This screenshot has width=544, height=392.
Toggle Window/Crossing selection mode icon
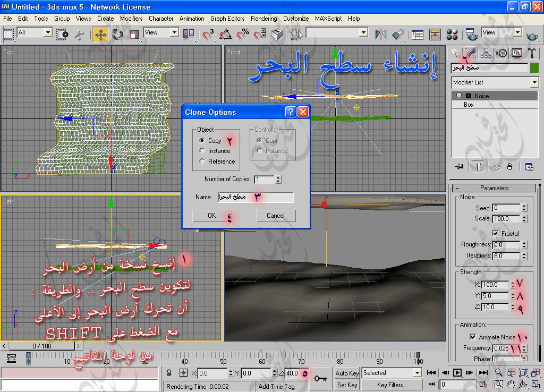point(63,34)
